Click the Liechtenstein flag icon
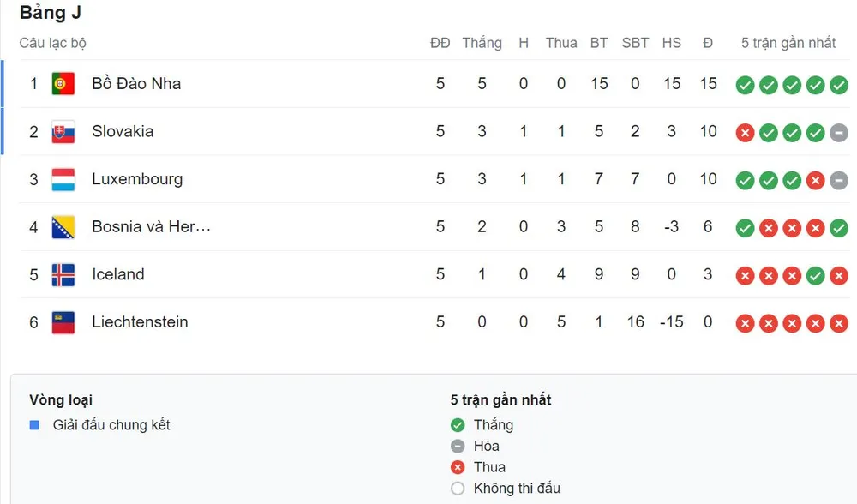The image size is (857, 504). 63,323
